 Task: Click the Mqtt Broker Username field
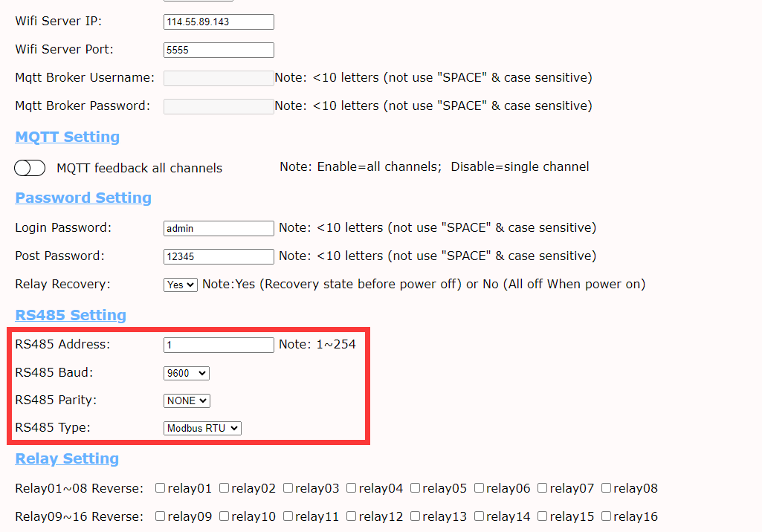(x=219, y=78)
